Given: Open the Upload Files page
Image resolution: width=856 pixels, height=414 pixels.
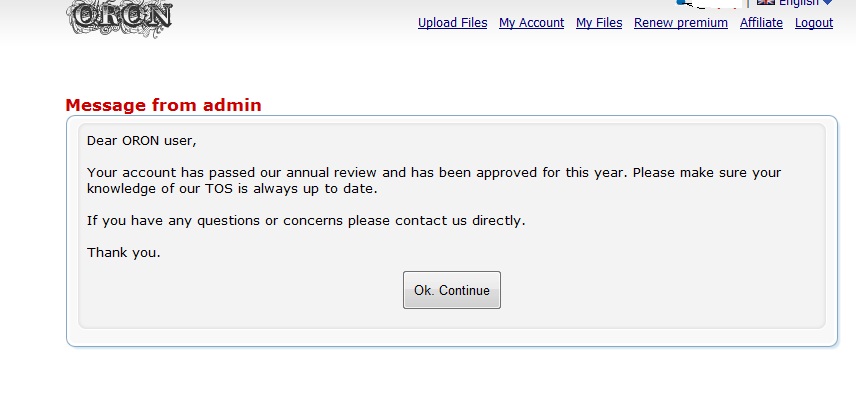Looking at the screenshot, I should 453,23.
